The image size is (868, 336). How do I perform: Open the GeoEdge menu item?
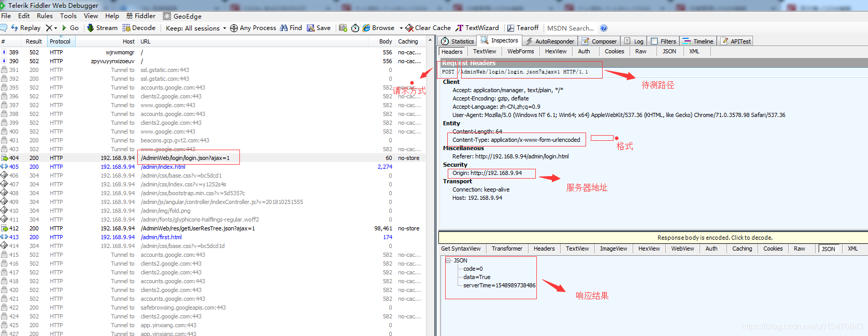pyautogui.click(x=182, y=16)
